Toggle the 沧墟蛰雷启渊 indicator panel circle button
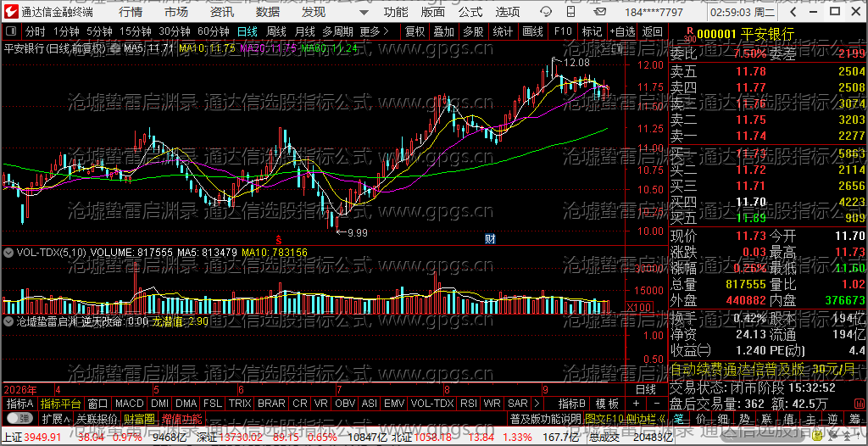This screenshot has height=446, width=868. (x=8, y=321)
